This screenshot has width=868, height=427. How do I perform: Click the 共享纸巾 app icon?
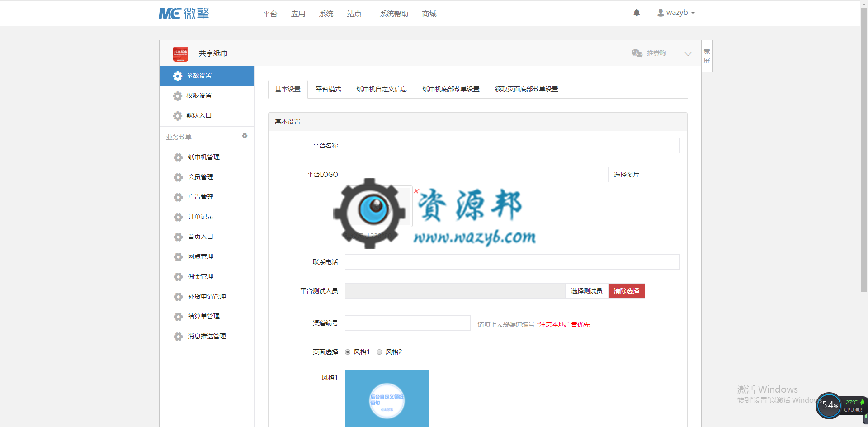coord(180,53)
